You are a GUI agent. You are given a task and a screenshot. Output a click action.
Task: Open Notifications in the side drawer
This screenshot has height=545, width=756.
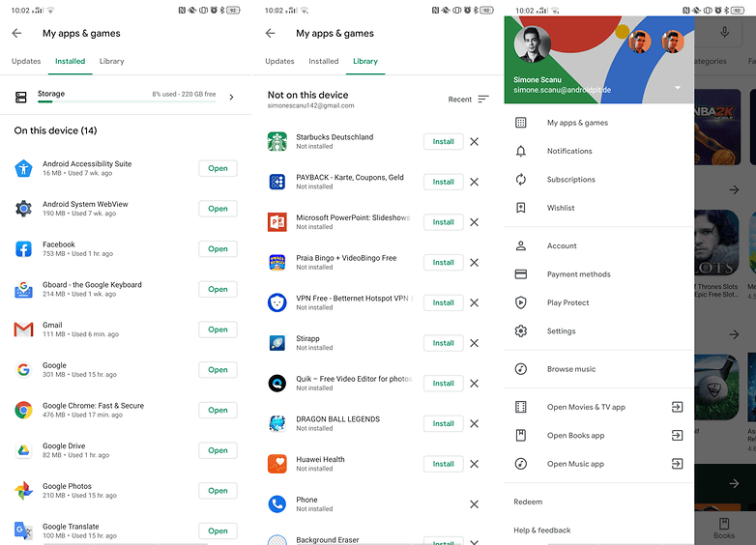598,151
